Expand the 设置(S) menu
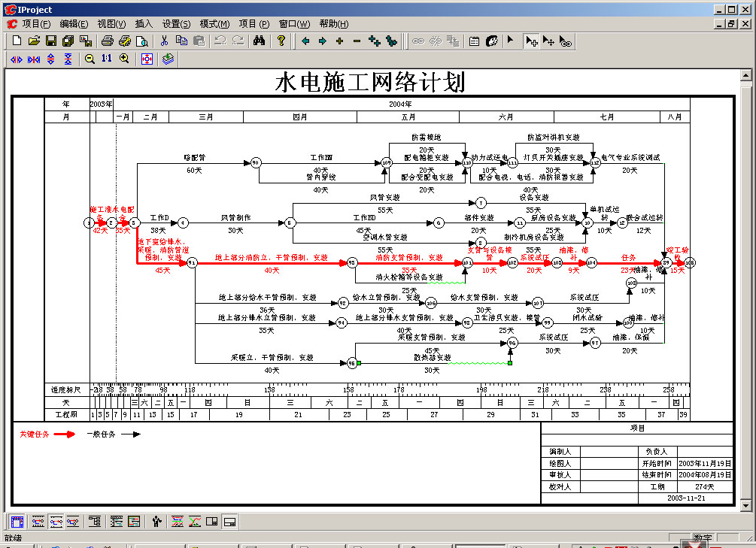The image size is (756, 548). (x=176, y=23)
